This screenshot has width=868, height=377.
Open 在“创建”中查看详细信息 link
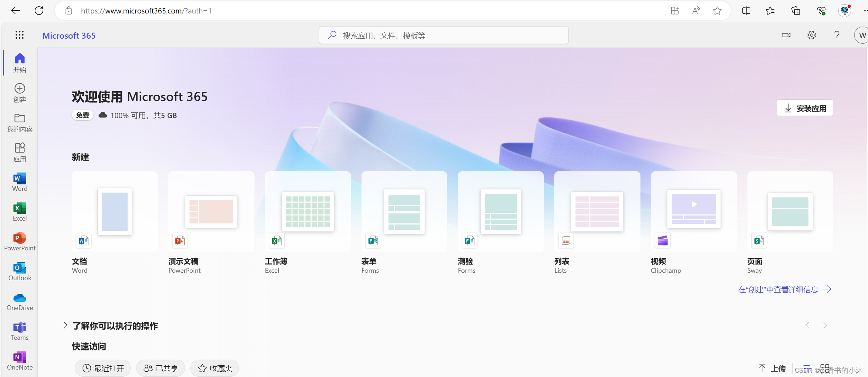tap(785, 289)
